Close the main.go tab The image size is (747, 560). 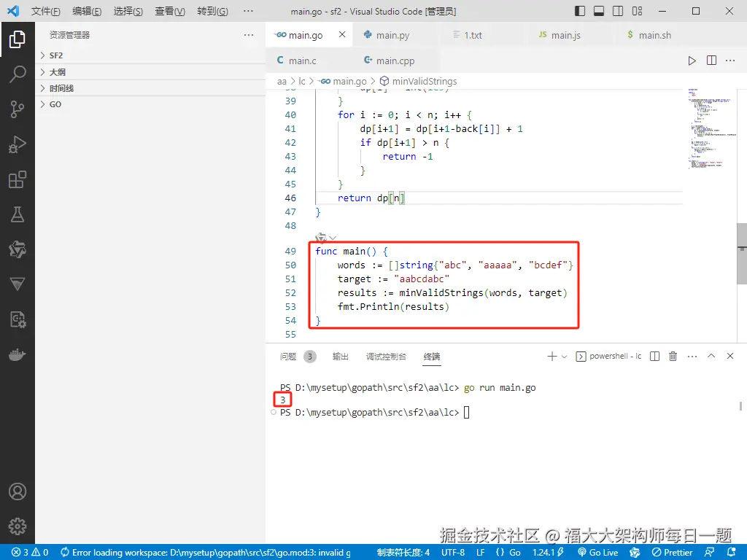click(x=342, y=35)
